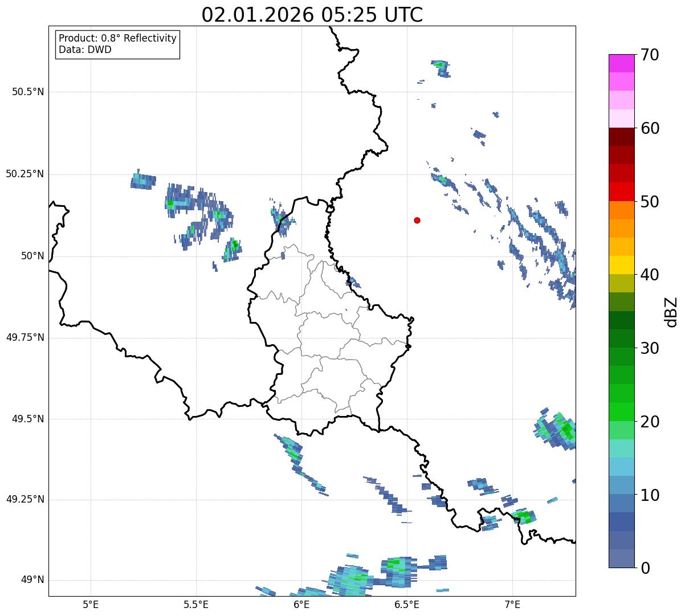This screenshot has height=616, width=685.
Task: Click the 5°E longitude label
Action: 91,605
